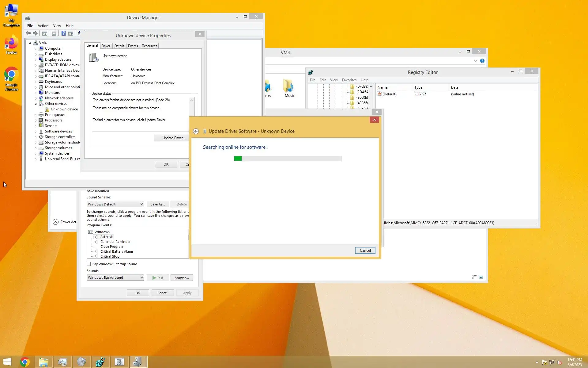Click the blue Help icon in Device Manager toolbar
Viewport: 588px width, 368px height.
pos(63,33)
